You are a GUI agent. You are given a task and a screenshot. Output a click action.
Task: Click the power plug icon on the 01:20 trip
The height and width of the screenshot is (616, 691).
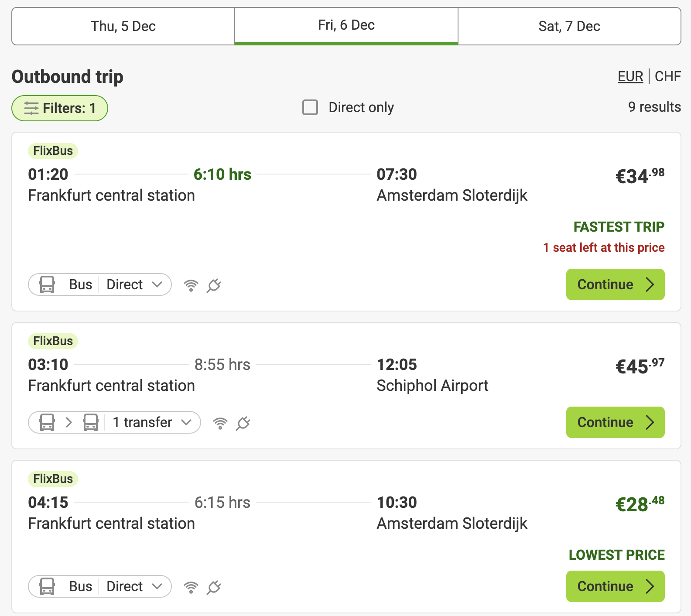click(214, 285)
